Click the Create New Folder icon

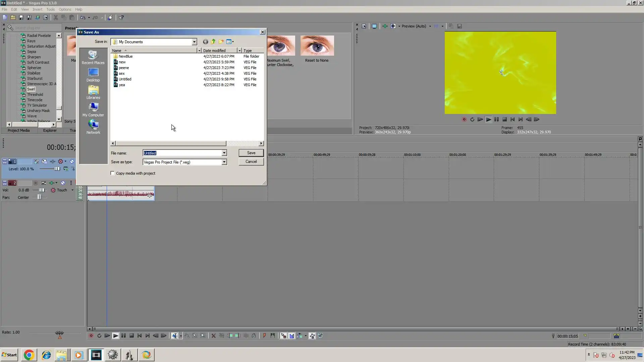click(x=221, y=42)
